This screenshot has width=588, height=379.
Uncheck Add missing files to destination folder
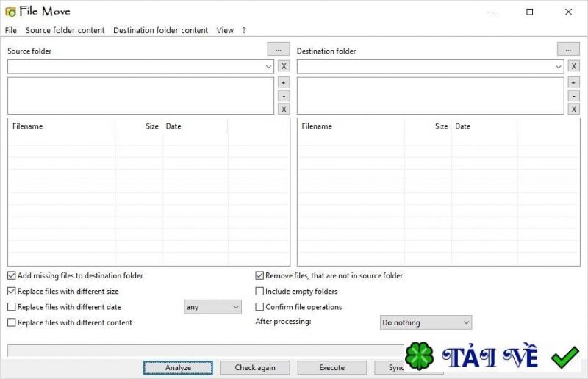12,275
